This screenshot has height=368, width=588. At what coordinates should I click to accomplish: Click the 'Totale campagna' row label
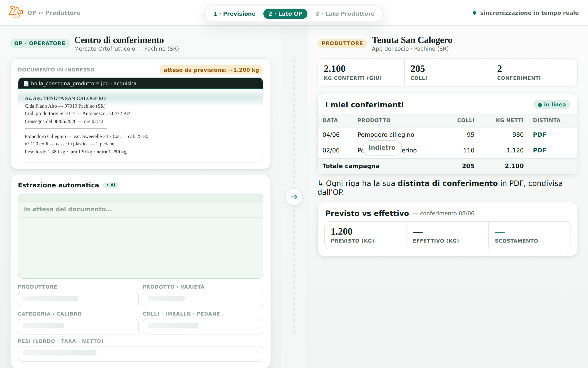(351, 166)
